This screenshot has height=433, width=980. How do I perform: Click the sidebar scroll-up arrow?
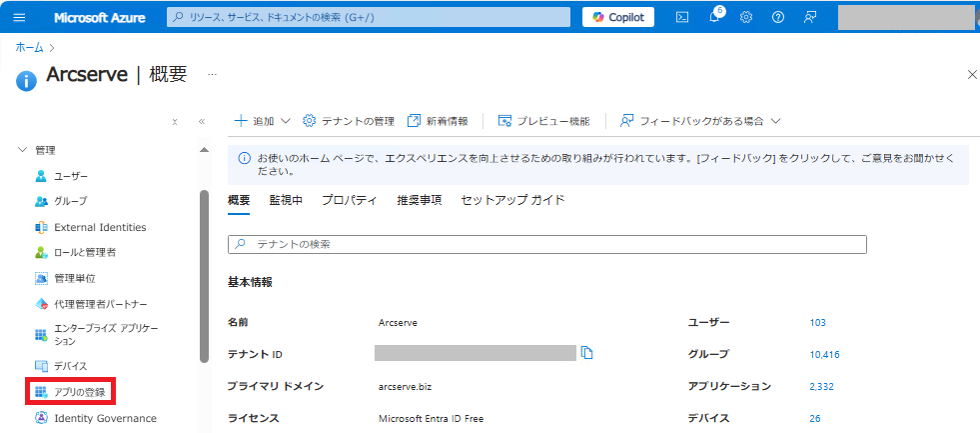point(204,150)
